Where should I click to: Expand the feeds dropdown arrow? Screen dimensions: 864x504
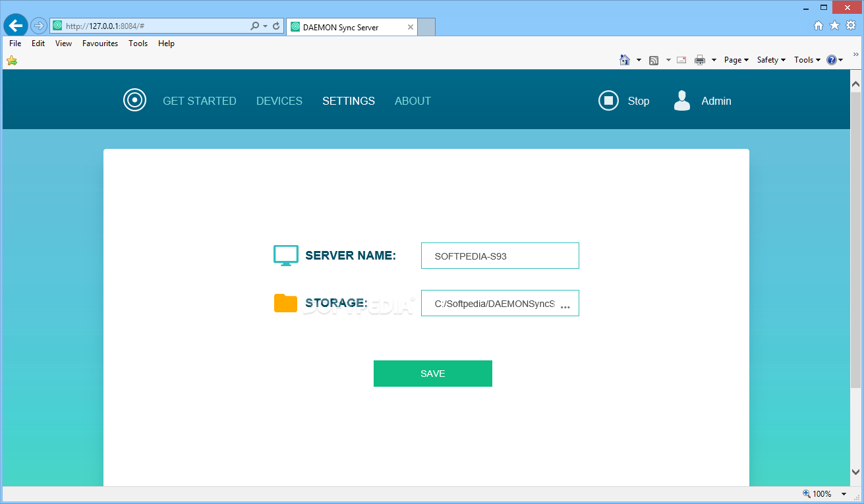(x=668, y=60)
